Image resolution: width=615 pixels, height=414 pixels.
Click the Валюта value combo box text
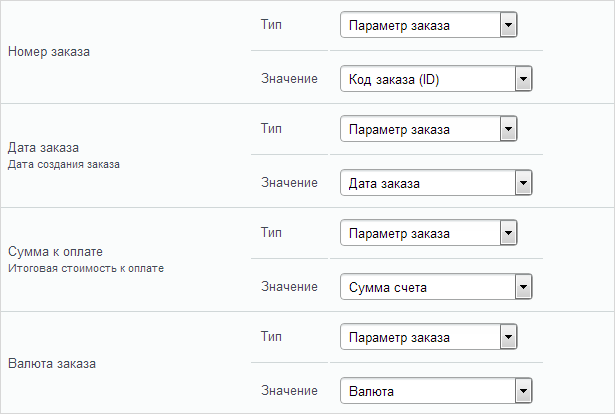371,392
